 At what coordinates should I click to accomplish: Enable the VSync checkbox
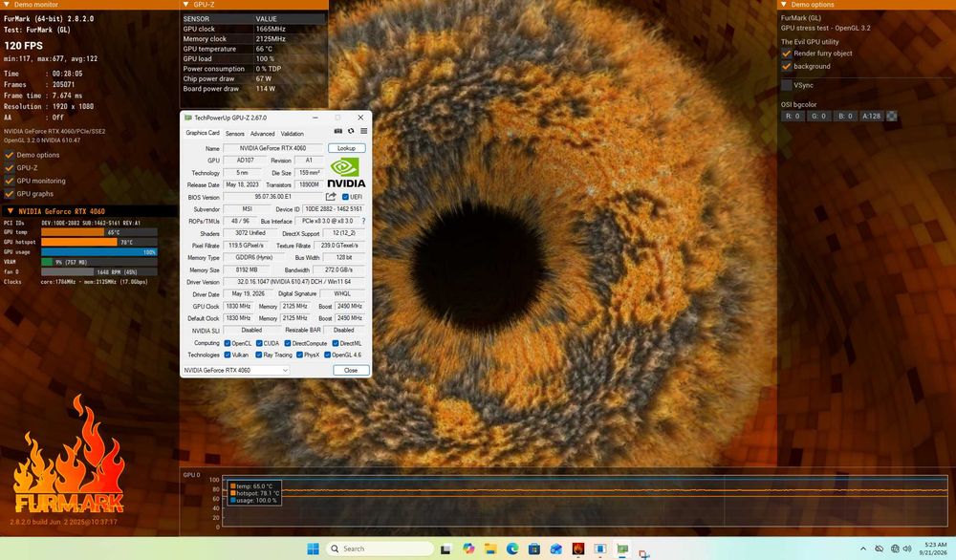point(787,85)
